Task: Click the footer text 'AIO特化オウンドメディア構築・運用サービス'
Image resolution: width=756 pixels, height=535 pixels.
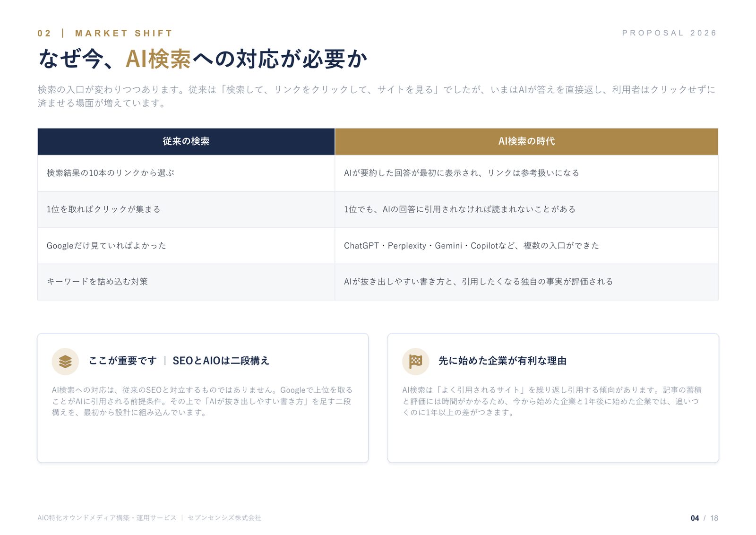Action: 107,518
